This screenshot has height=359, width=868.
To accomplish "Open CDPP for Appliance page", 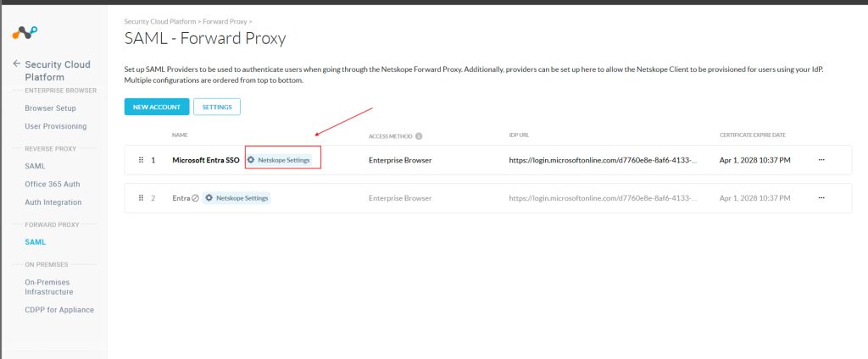I will (59, 310).
